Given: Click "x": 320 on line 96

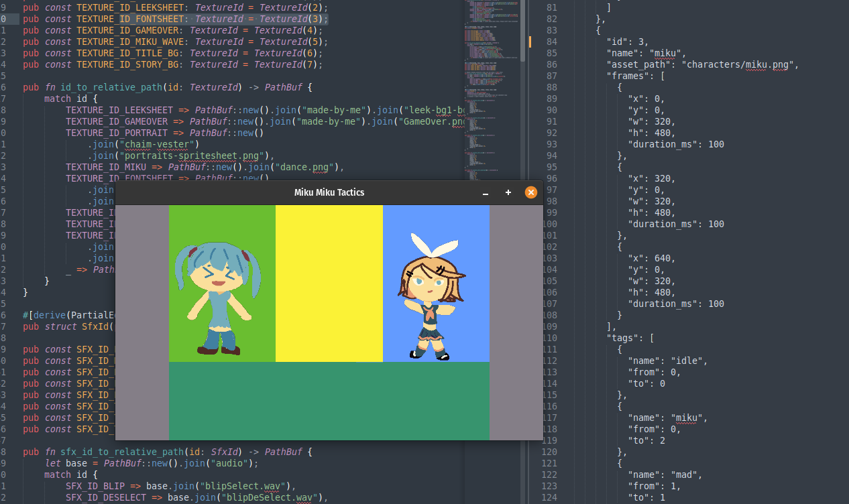Looking at the screenshot, I should pos(652,178).
